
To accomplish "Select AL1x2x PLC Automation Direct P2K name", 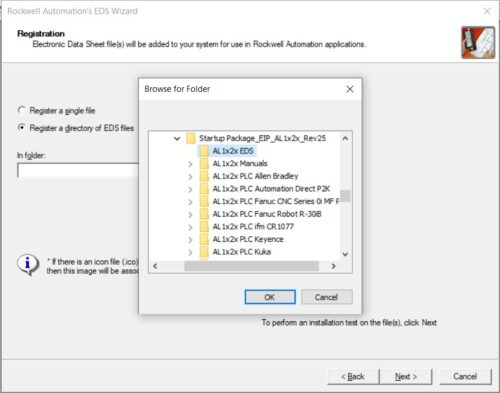I will point(271,189).
